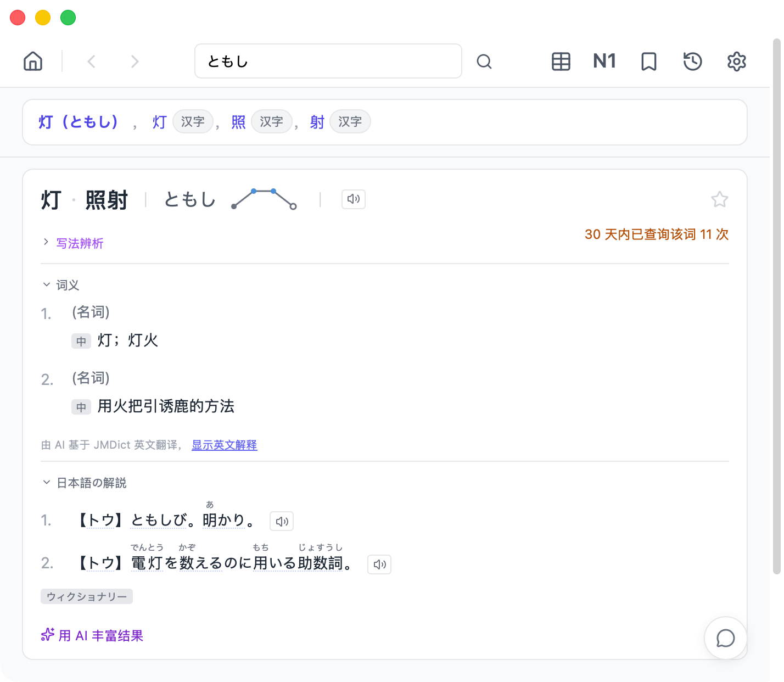Open the search history clock icon
Screen dimensions: 784x682
[x=693, y=61]
